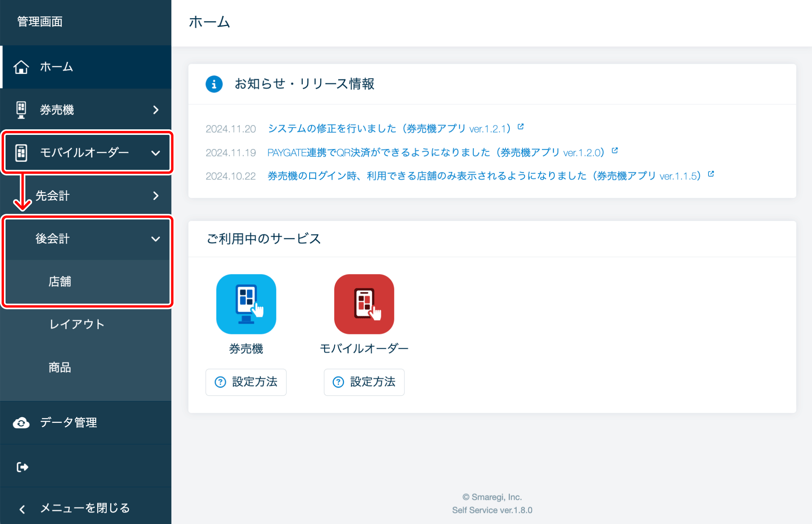Select レイアウト in the sidebar menu
Screen dimensions: 812x524
coord(77,324)
